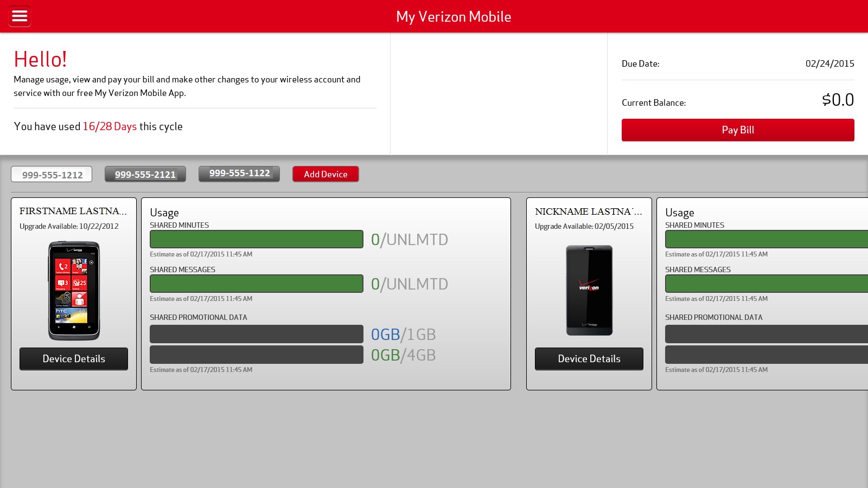Open Device Details for FIRSTNAME LASTNA...
This screenshot has height=488, width=868.
point(74,358)
